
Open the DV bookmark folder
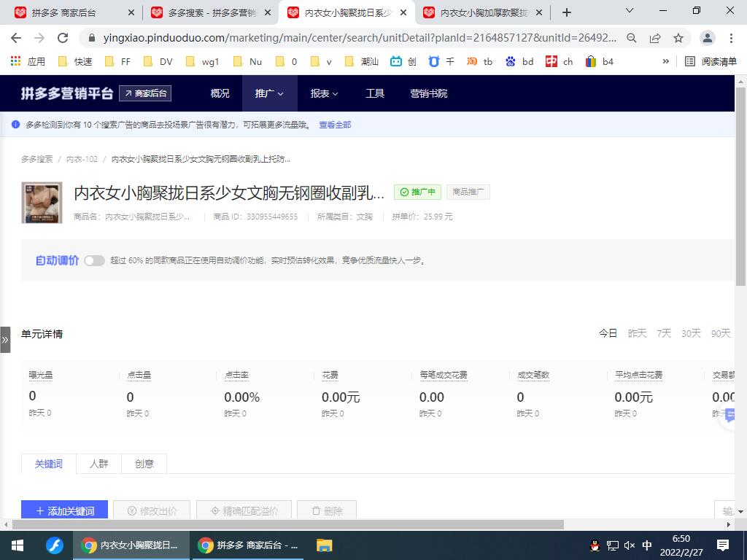point(158,61)
